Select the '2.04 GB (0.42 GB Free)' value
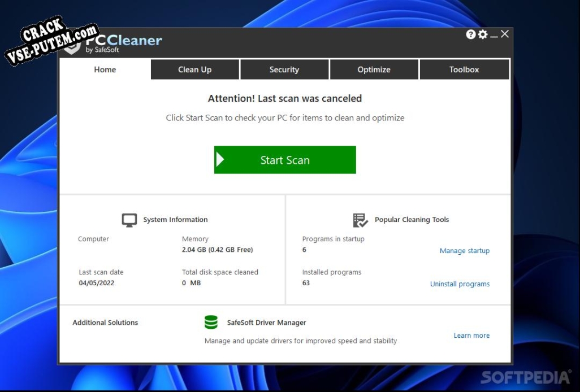The width and height of the screenshot is (580, 392). click(217, 250)
